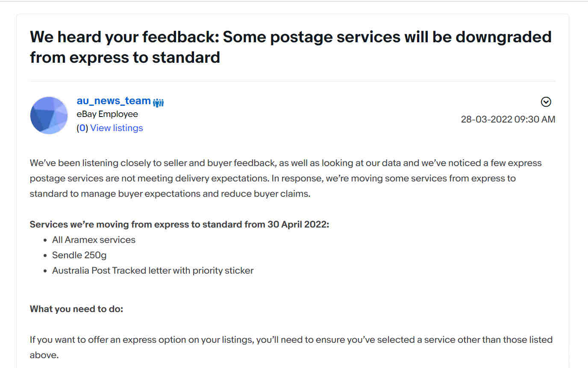Image resolution: width=588 pixels, height=368 pixels.
Task: Click the eBay Employee rank label
Action: coord(107,114)
